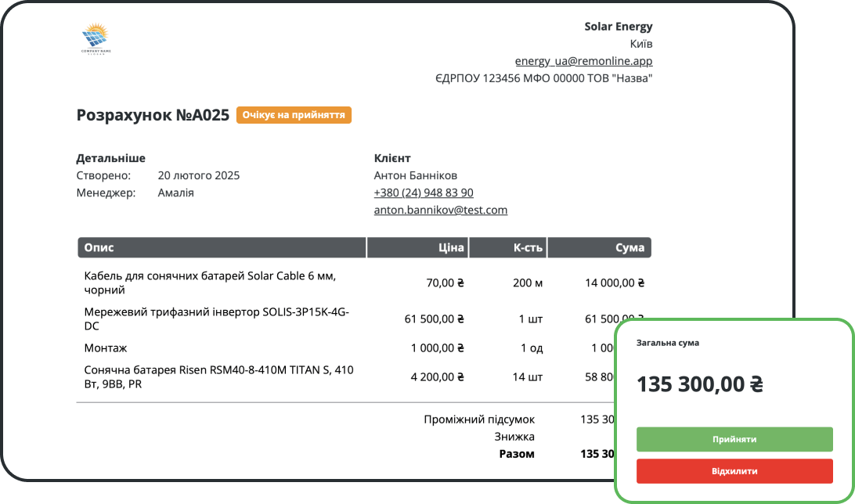Click the Проміжний підсумок label

pyautogui.click(x=478, y=419)
